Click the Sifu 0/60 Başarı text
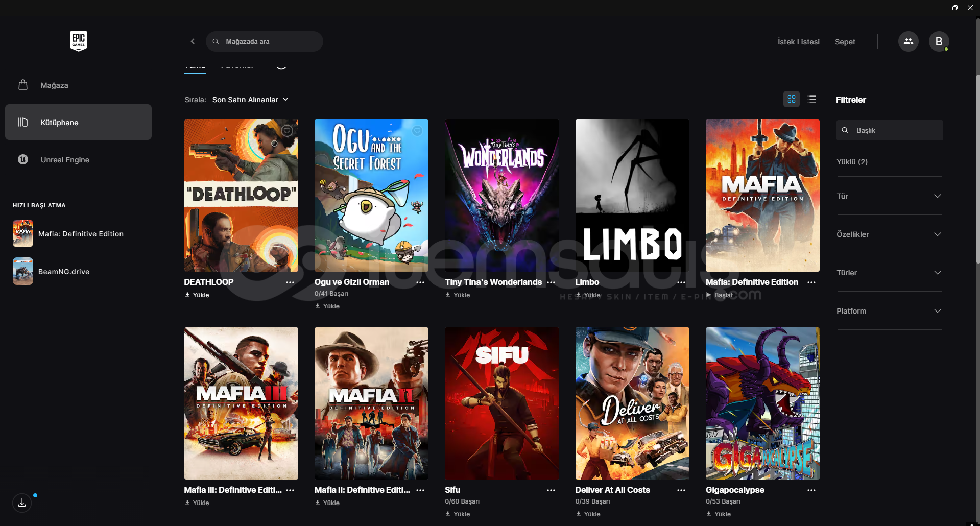 pyautogui.click(x=462, y=501)
